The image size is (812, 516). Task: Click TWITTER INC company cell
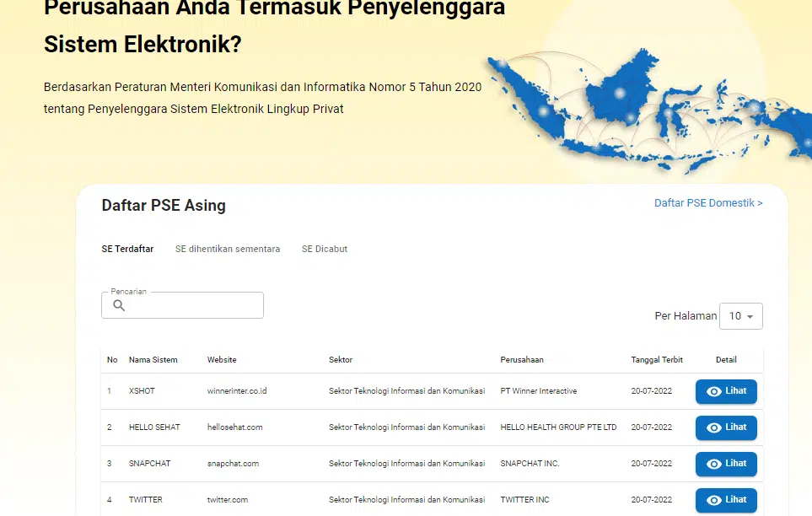click(x=524, y=500)
